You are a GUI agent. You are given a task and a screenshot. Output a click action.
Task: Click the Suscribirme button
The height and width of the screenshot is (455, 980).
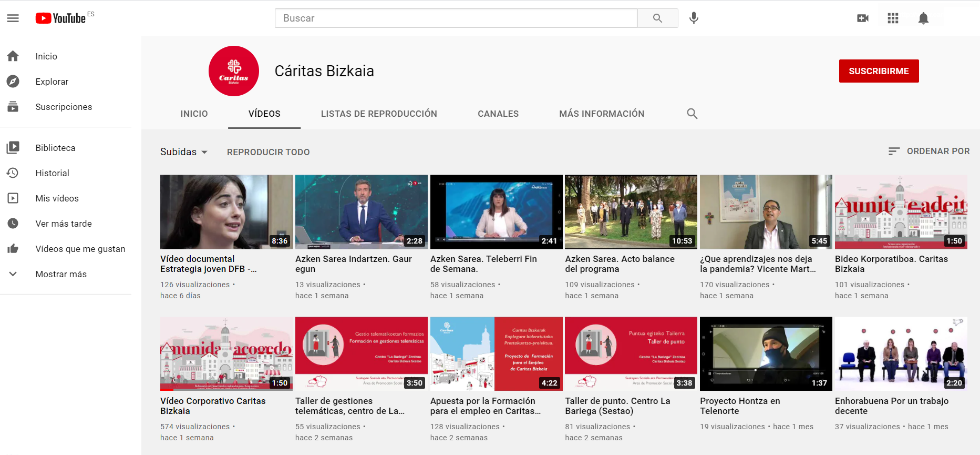pyautogui.click(x=879, y=71)
